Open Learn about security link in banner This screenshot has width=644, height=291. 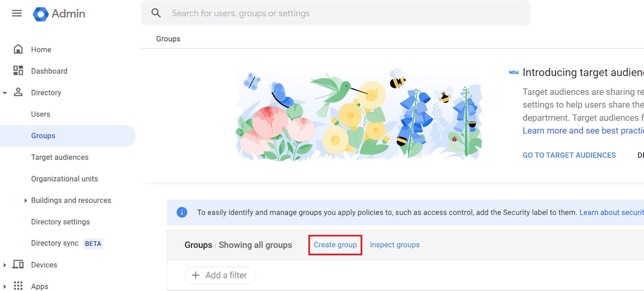(x=612, y=212)
